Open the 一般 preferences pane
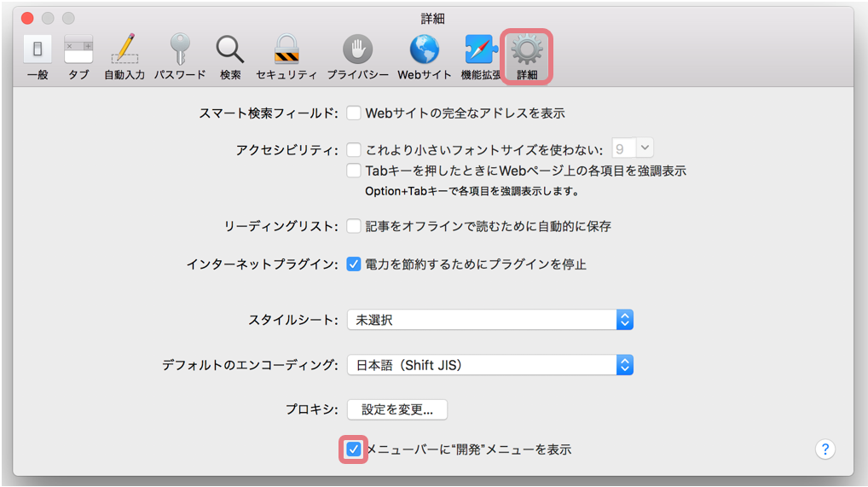868x487 pixels. pos(38,57)
